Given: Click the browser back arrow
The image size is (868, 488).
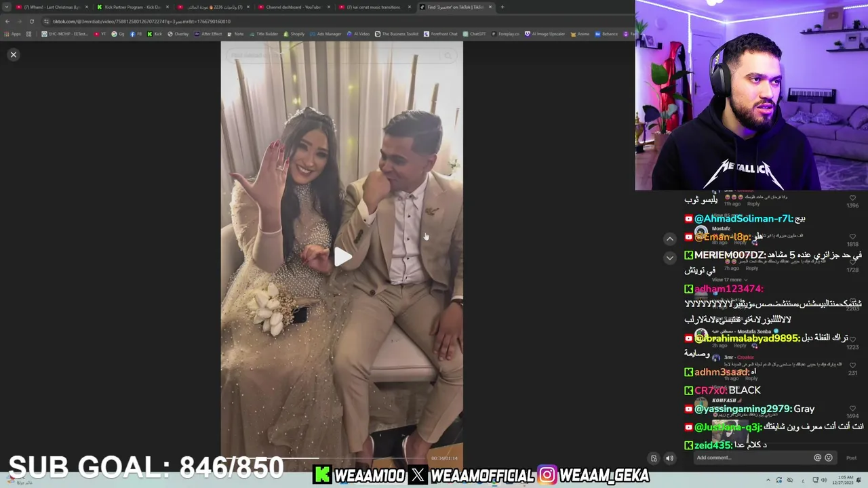Looking at the screenshot, I should [x=7, y=21].
